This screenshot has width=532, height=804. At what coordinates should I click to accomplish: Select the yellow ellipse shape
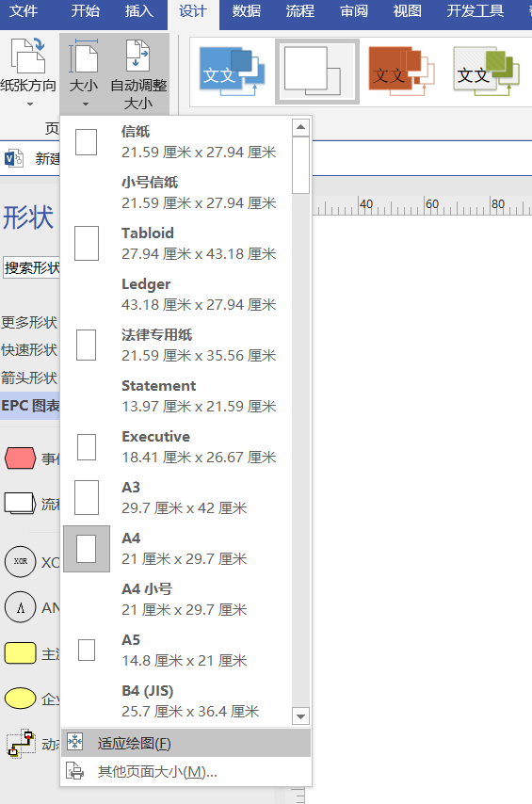coord(20,699)
